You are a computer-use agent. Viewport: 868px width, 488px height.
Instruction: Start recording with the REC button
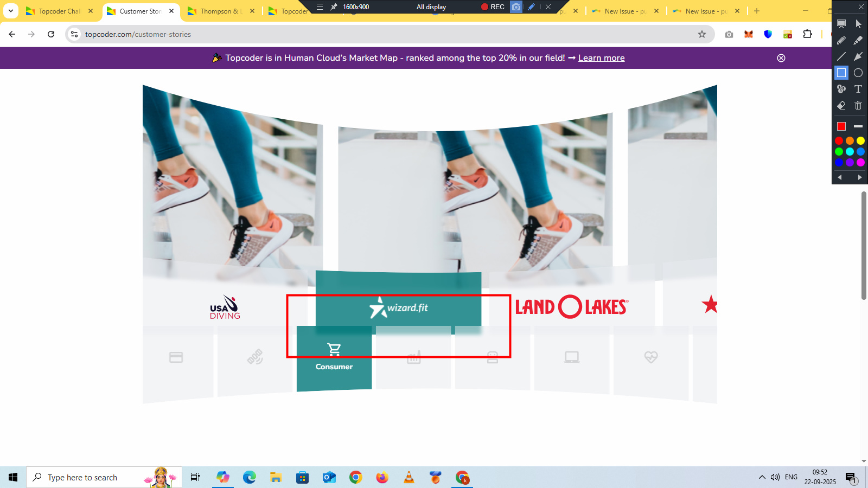coord(493,7)
